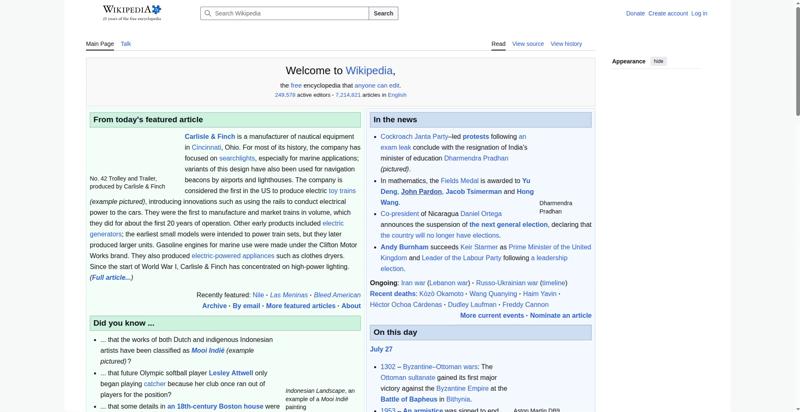Open the Byzantine–Ottoman wars link
This screenshot has width=800, height=412.
click(440, 367)
